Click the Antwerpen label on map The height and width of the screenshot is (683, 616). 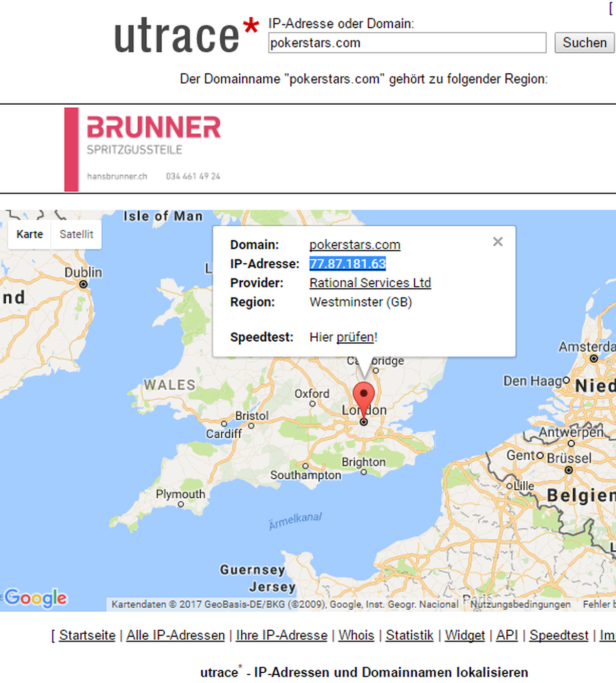coord(571,432)
